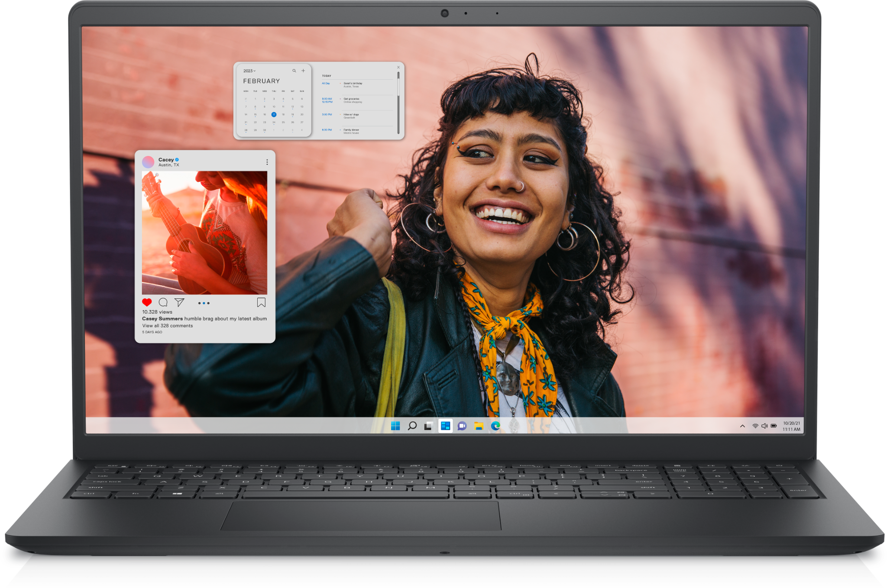Select February 24 in the calendar
This screenshot has width=887, height=588.
pos(274,123)
